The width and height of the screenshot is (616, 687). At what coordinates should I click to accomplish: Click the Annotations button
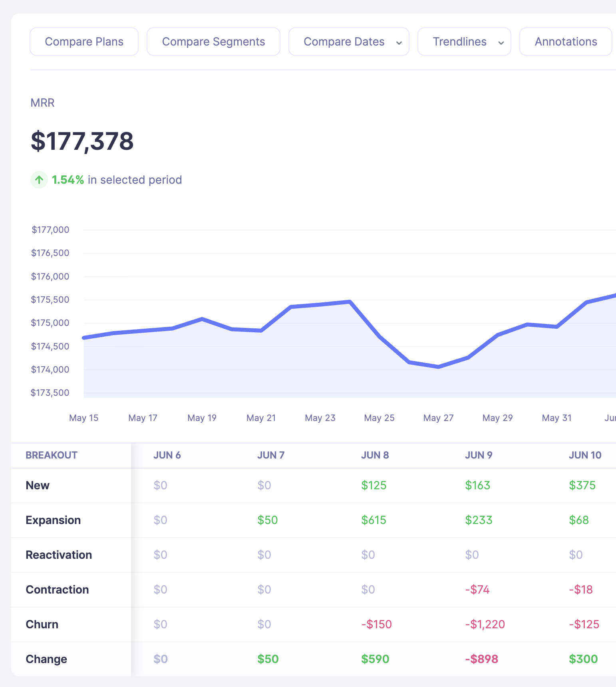pyautogui.click(x=566, y=42)
